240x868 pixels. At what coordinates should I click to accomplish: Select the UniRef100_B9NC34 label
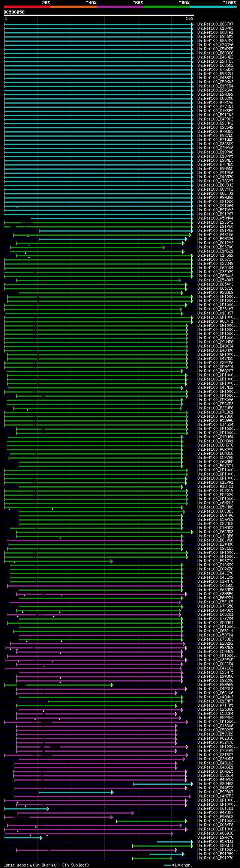(215, 239)
